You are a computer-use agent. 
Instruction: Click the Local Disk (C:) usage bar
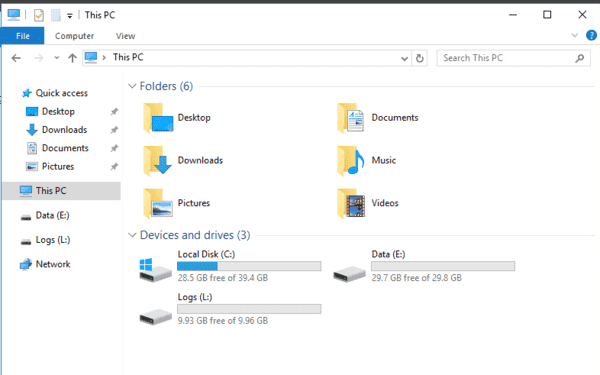point(249,266)
